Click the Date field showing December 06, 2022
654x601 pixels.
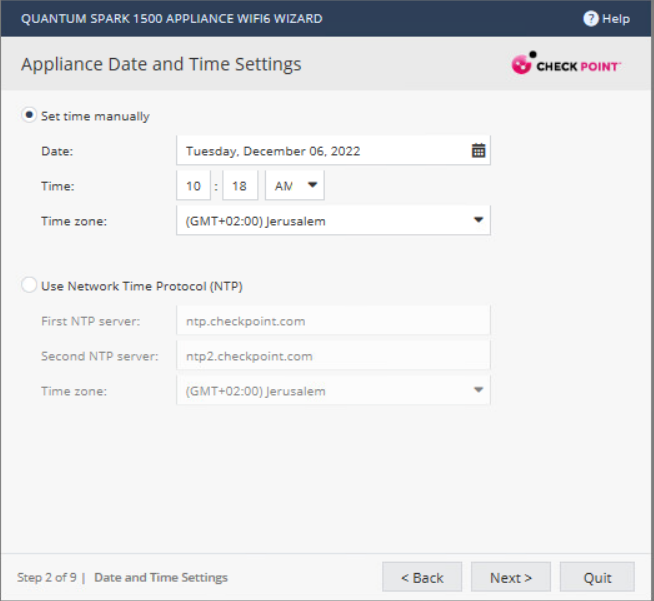tap(333, 151)
